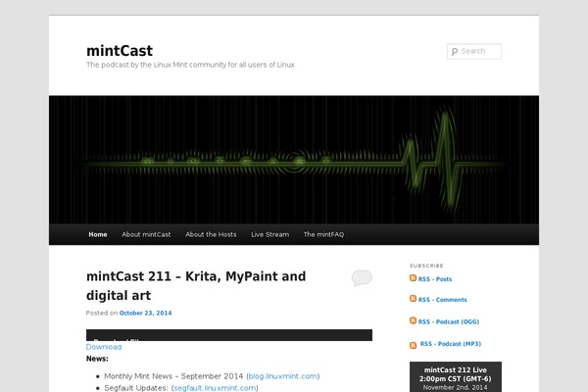This screenshot has width=588, height=392.
Task: Click the News: heading text
Action: tap(97, 359)
